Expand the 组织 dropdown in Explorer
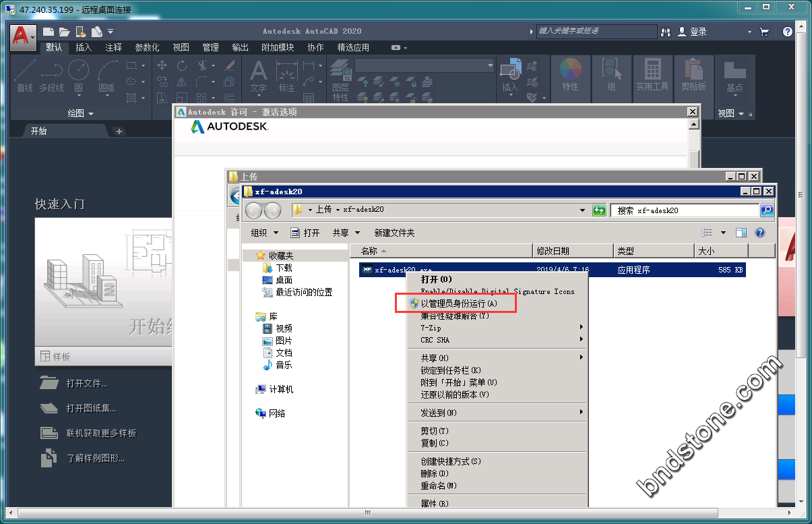 263,233
